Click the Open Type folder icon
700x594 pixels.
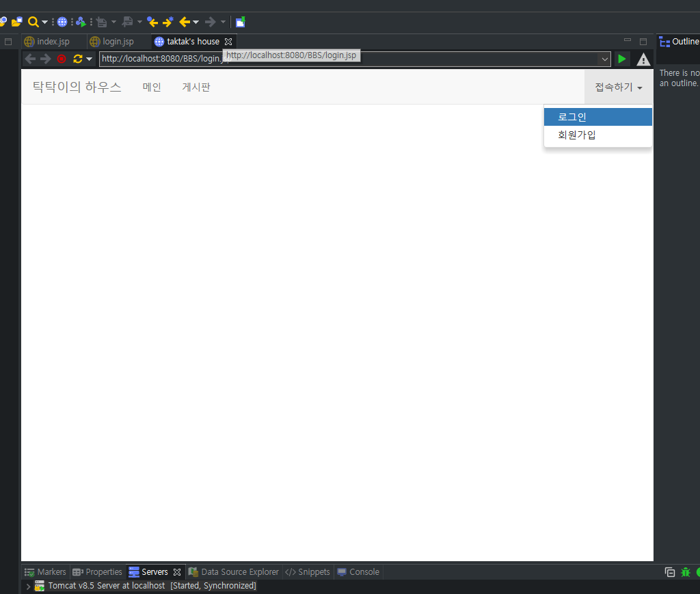(17, 21)
